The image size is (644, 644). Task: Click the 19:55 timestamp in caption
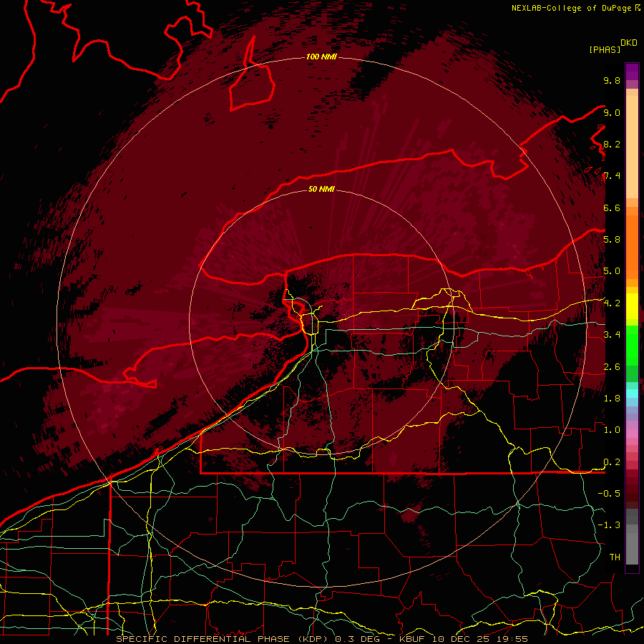coord(512,639)
